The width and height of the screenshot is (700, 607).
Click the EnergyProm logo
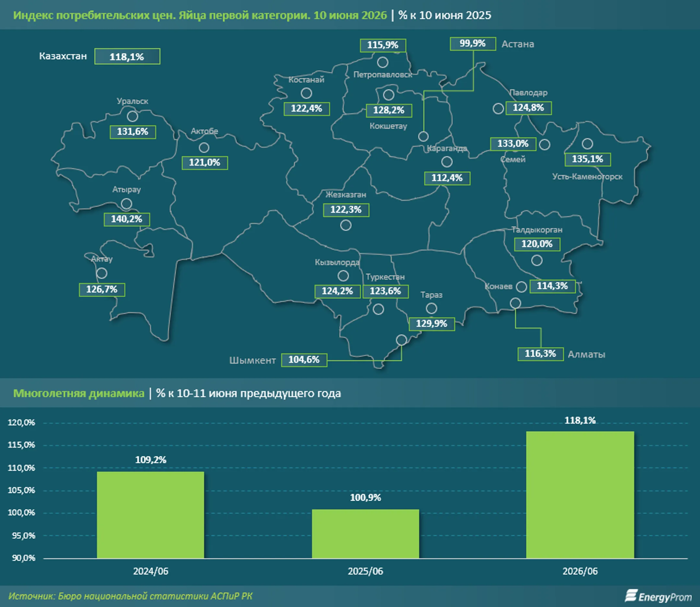658,596
